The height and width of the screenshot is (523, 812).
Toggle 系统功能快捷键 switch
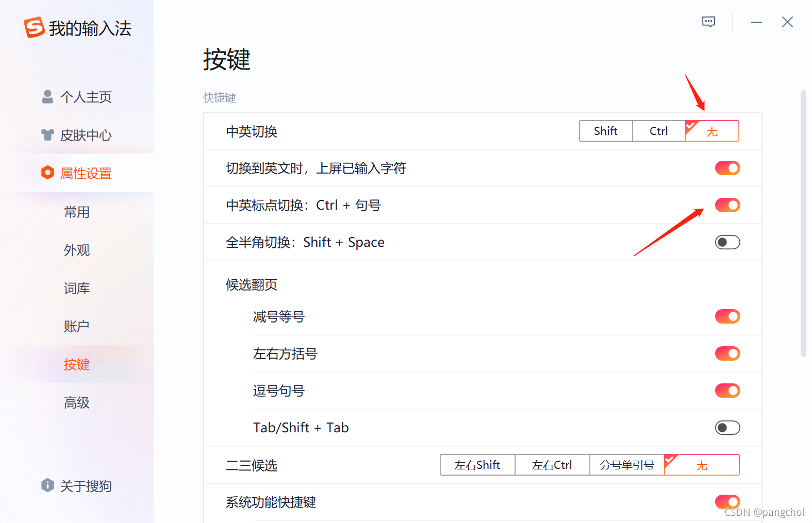[x=727, y=502]
